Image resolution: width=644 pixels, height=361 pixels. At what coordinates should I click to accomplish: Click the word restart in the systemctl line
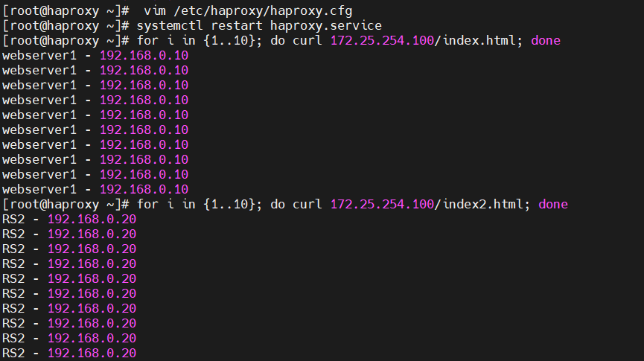point(237,25)
